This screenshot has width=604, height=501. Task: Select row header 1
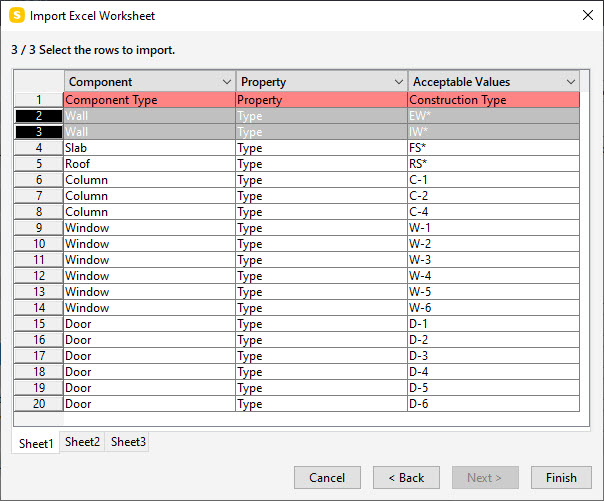pyautogui.click(x=39, y=100)
